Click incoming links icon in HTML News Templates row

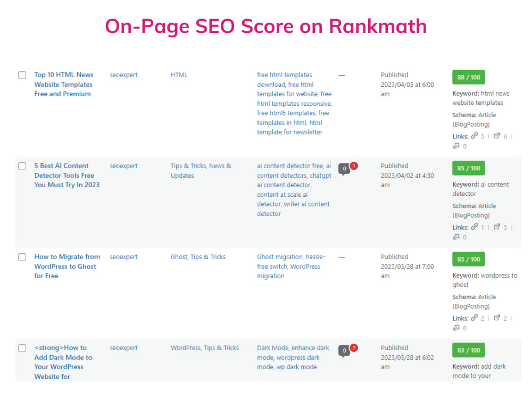pos(456,146)
